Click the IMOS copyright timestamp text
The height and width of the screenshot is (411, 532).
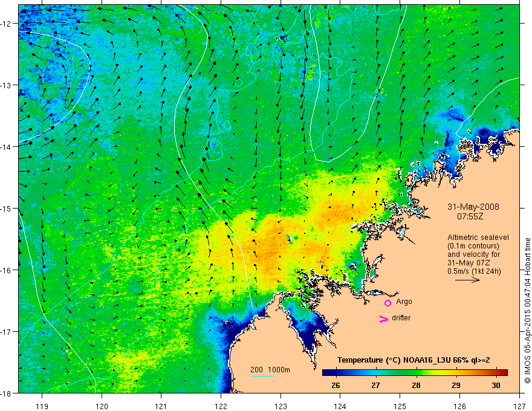tap(527, 310)
